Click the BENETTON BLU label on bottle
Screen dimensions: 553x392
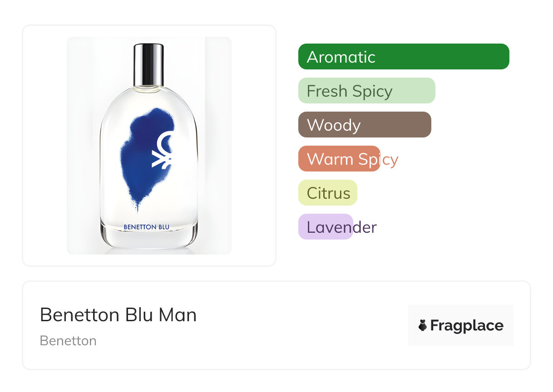147,227
